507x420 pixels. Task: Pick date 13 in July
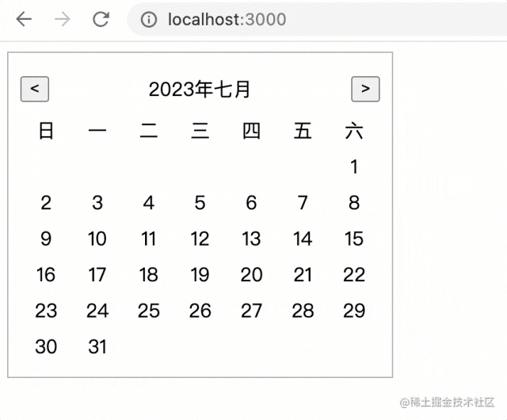tap(251, 239)
